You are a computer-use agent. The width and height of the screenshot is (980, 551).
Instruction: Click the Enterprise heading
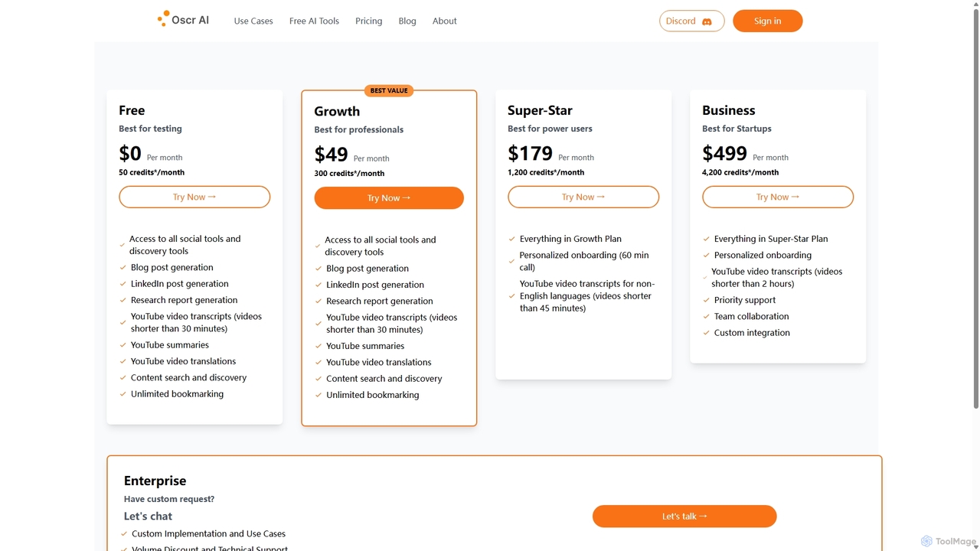coord(155,481)
